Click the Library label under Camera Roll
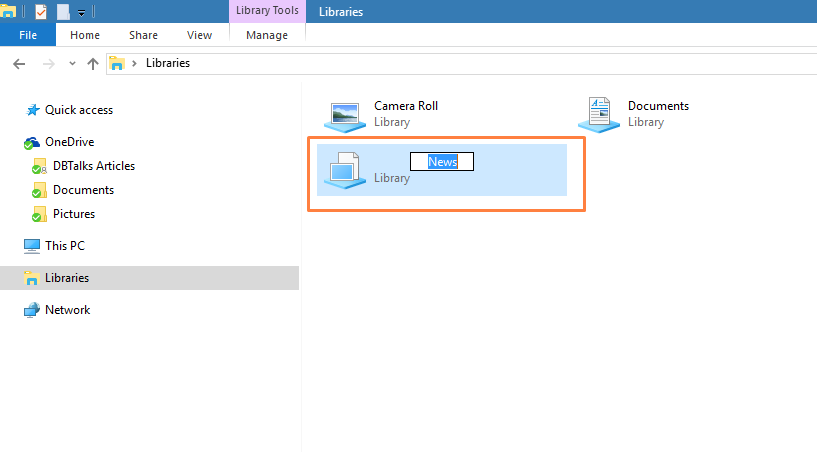The height and width of the screenshot is (452, 817). pyautogui.click(x=392, y=122)
